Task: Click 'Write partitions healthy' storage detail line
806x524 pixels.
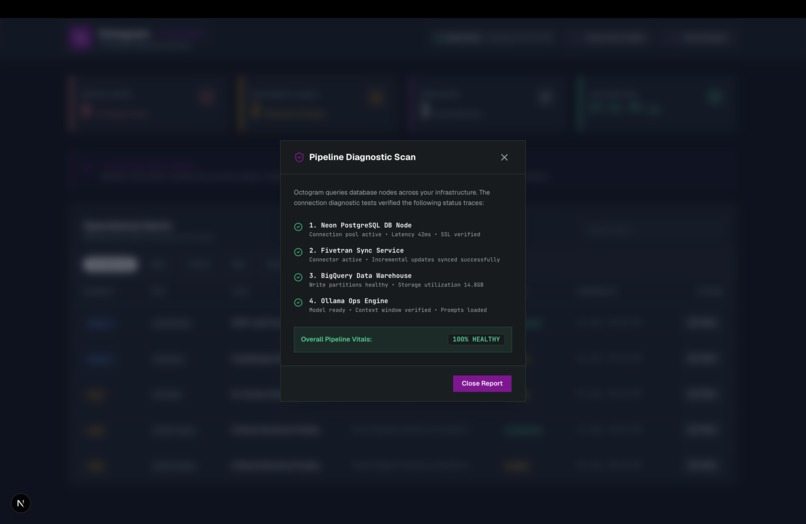Action: [396, 285]
